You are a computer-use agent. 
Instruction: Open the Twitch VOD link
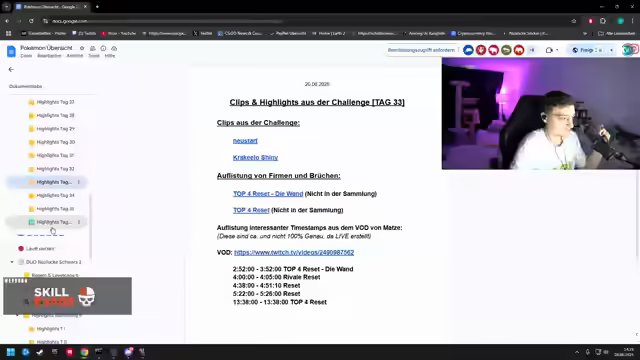294,252
